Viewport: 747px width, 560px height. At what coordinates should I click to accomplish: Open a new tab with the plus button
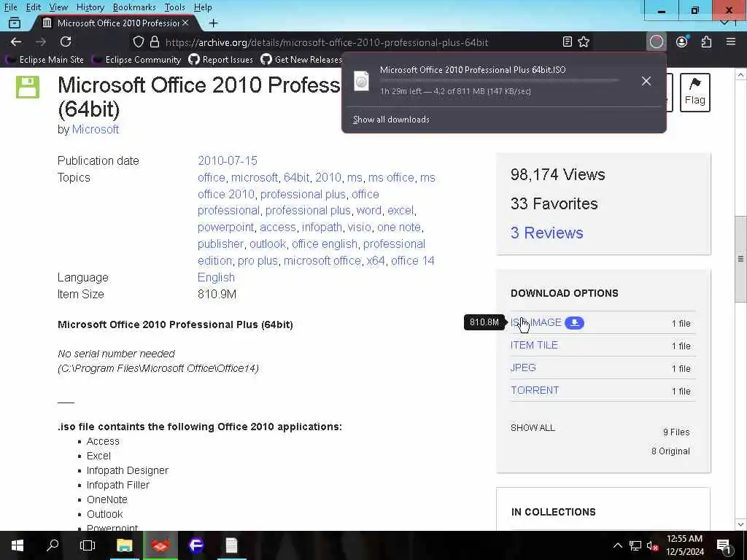point(214,23)
